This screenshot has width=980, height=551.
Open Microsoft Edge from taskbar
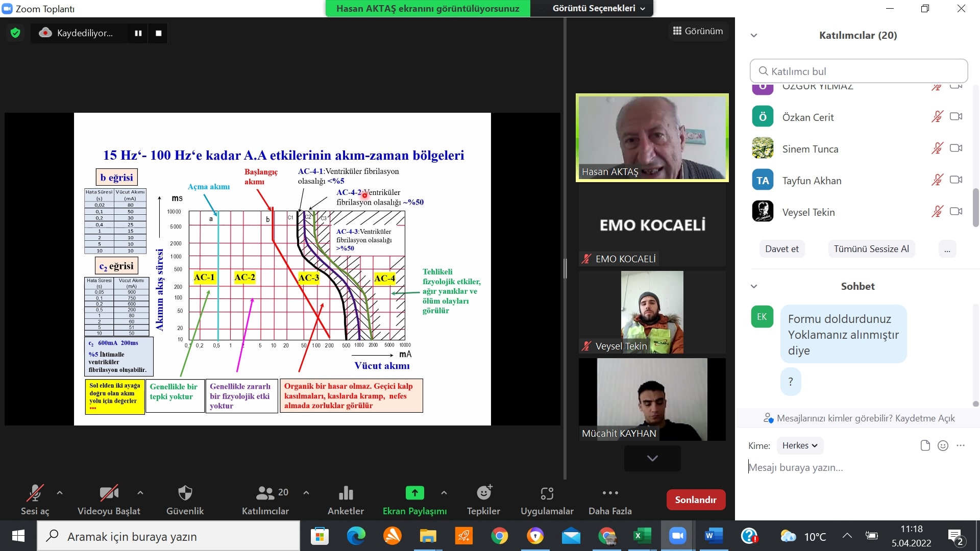point(356,536)
